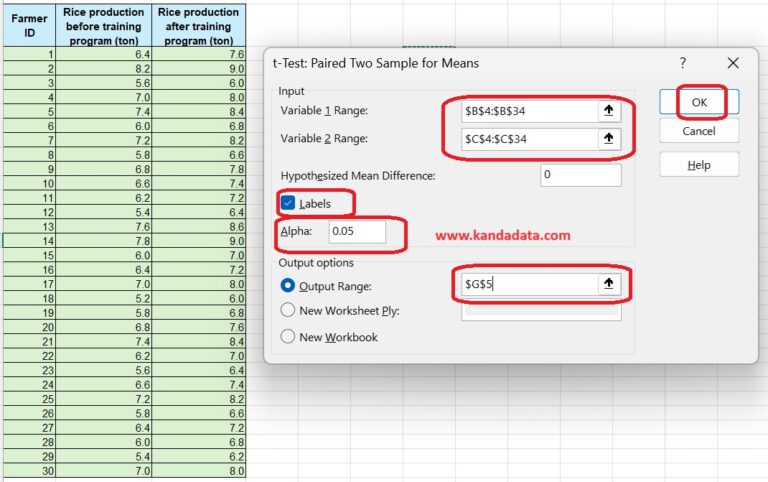Select the New Worksheet Ply option

[288, 311]
